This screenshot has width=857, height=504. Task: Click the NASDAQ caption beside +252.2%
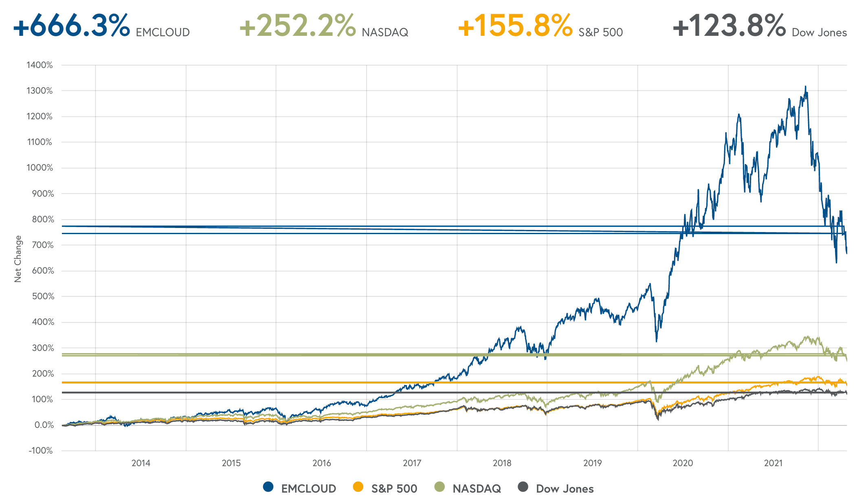pyautogui.click(x=385, y=33)
